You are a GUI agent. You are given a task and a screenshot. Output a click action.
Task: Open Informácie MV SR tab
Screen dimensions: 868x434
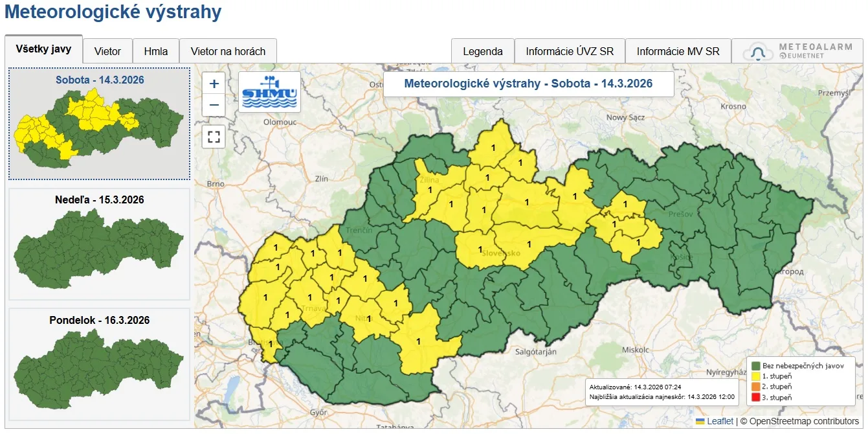(x=678, y=51)
